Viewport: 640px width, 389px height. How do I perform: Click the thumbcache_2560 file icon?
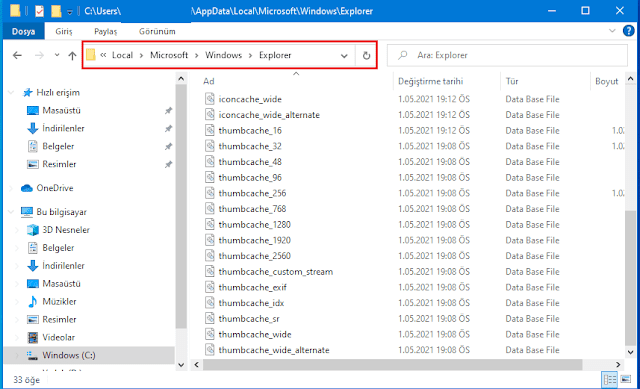(210, 256)
